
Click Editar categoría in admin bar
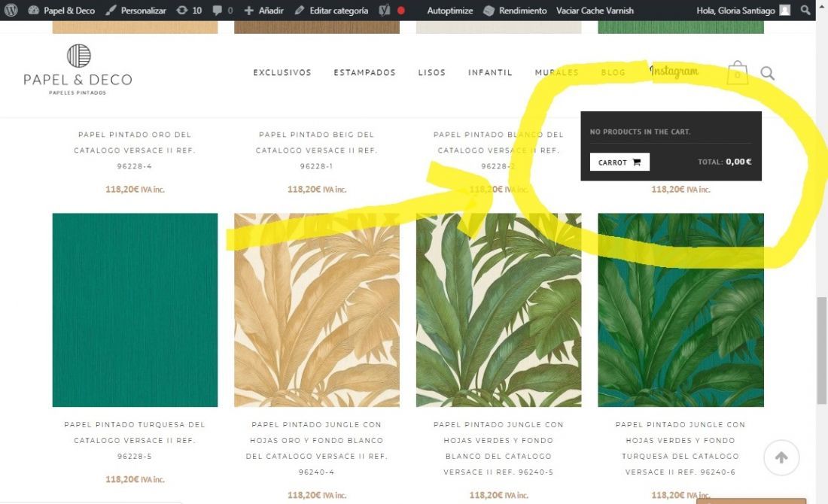tap(331, 10)
